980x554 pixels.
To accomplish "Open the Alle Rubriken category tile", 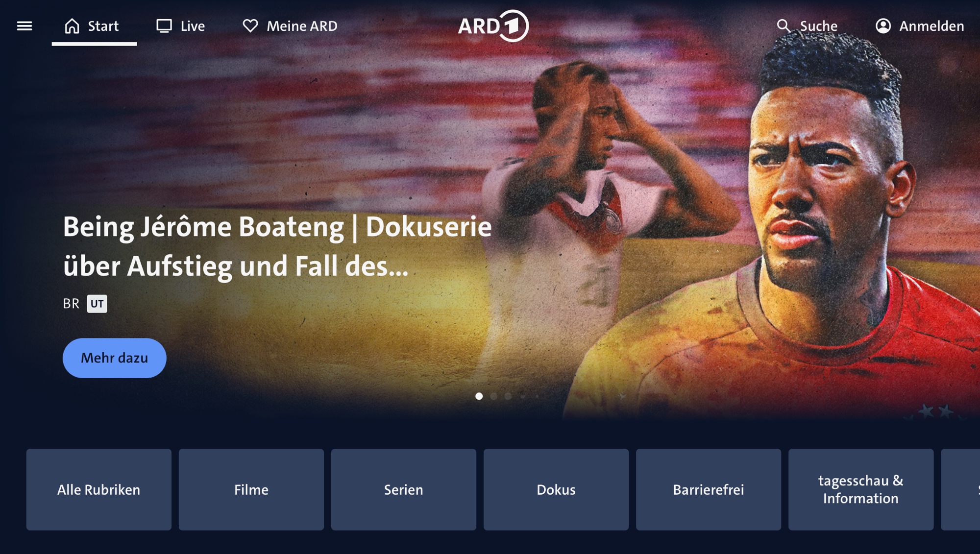I will pos(99,490).
